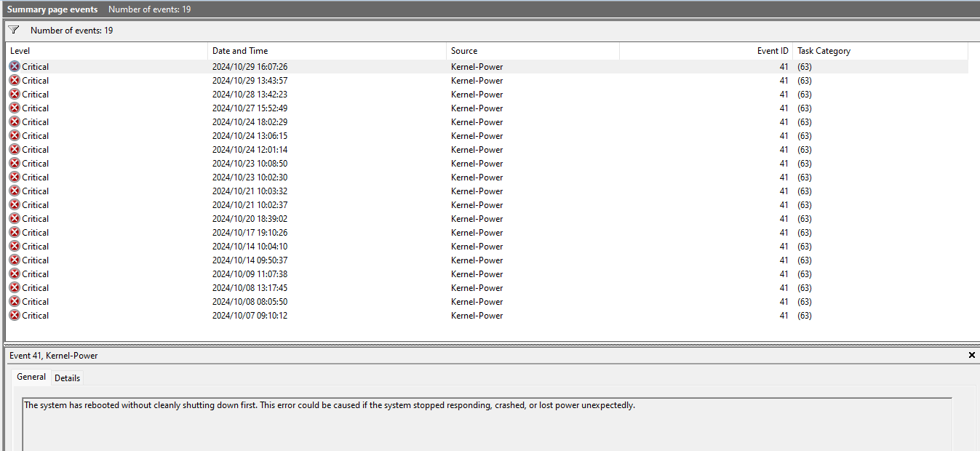Viewport: 980px width, 451px height.
Task: Click Critical icon on 2024/10/29 16:07:26 event
Action: pyautogui.click(x=14, y=66)
